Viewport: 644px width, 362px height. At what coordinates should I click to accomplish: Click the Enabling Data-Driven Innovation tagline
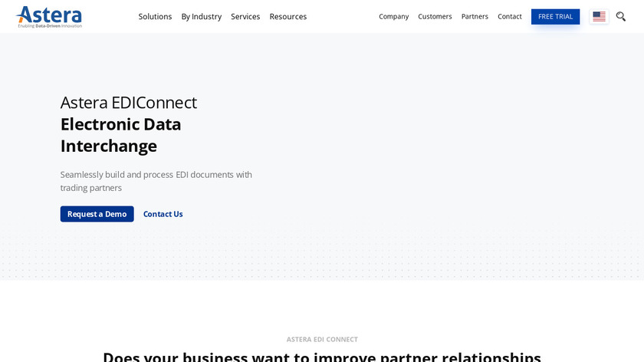(50, 26)
